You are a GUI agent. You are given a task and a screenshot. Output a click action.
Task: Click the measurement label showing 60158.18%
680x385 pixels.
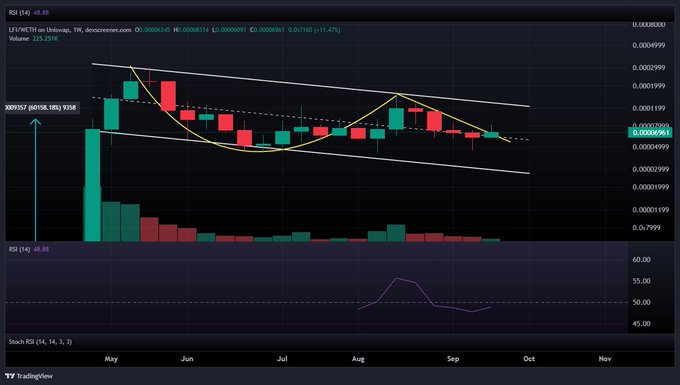click(42, 107)
